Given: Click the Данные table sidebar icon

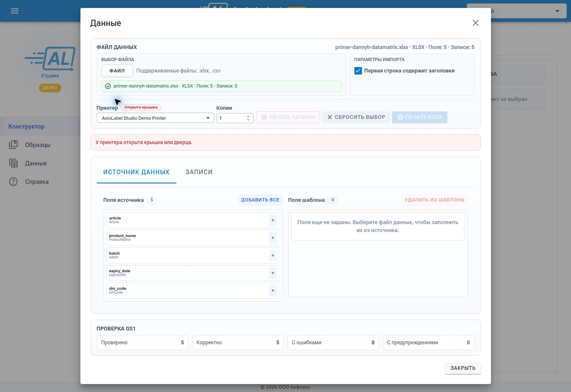Looking at the screenshot, I should coord(13,163).
